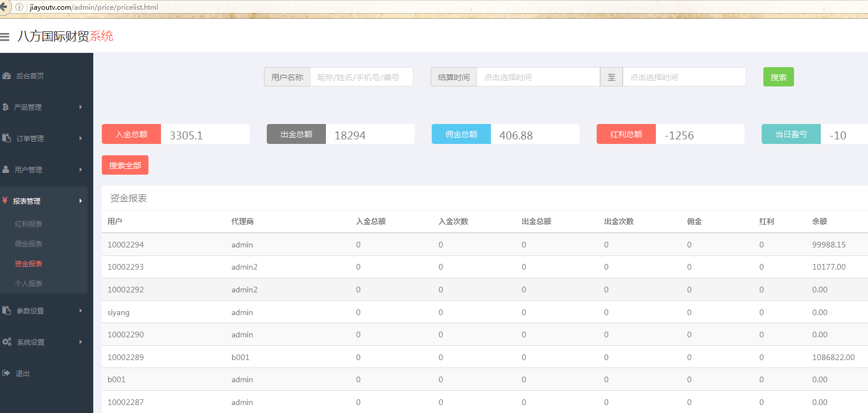Image resolution: width=868 pixels, height=413 pixels.
Task: Click the start 结算时间 date field
Action: tap(538, 77)
